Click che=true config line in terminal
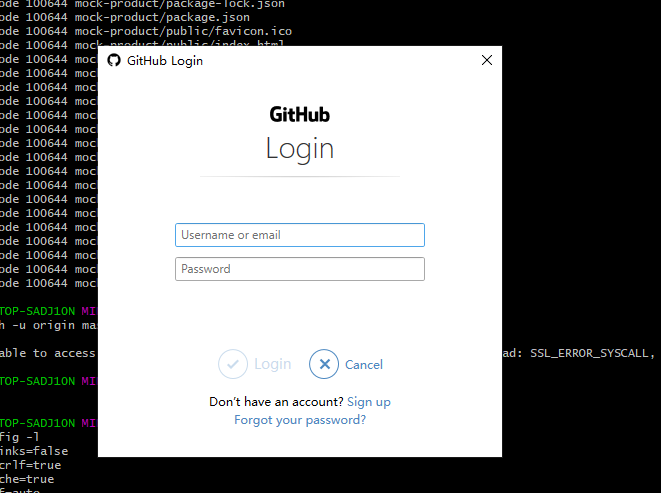Viewport: 661px width, 493px height. pyautogui.click(x=27, y=479)
